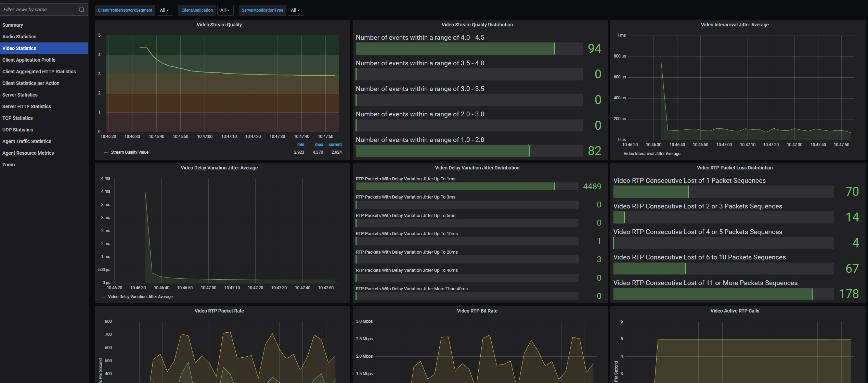
Task: Open the Zoom view in sidebar
Action: click(x=9, y=165)
